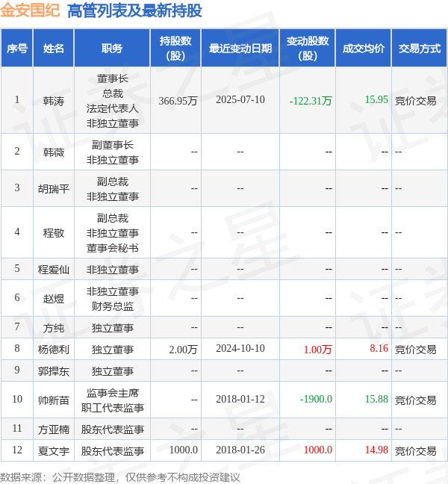Click the 14.98 average price
The width and height of the screenshot is (448, 484).
[x=376, y=450]
